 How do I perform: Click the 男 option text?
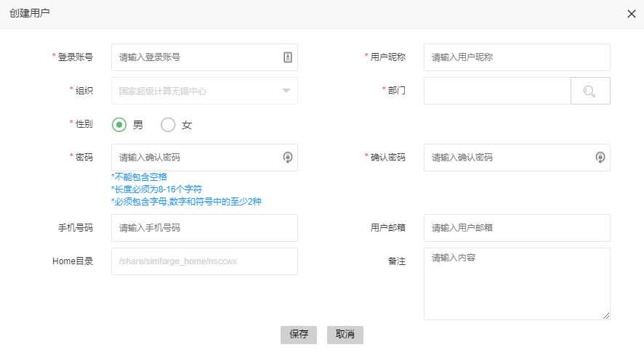pyautogui.click(x=138, y=125)
